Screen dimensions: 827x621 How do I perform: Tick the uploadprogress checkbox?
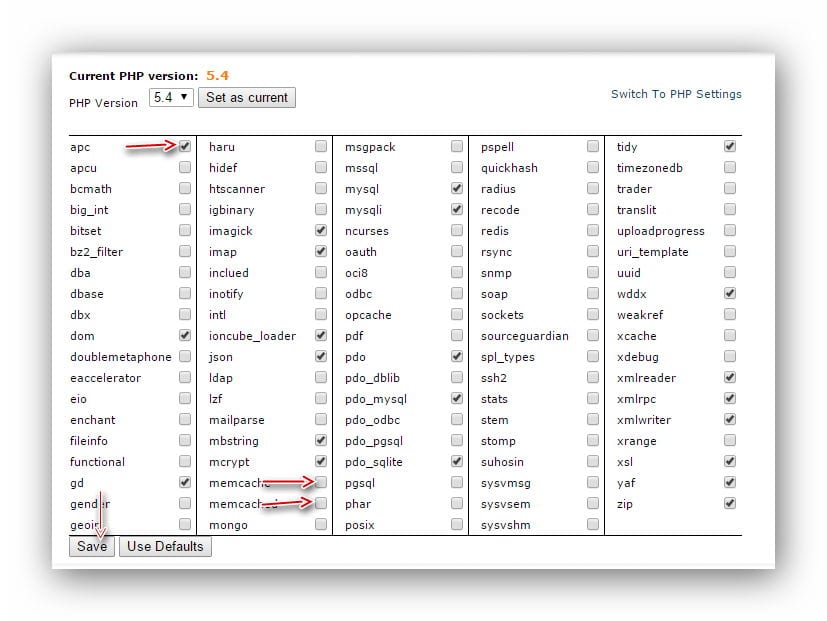click(x=730, y=231)
